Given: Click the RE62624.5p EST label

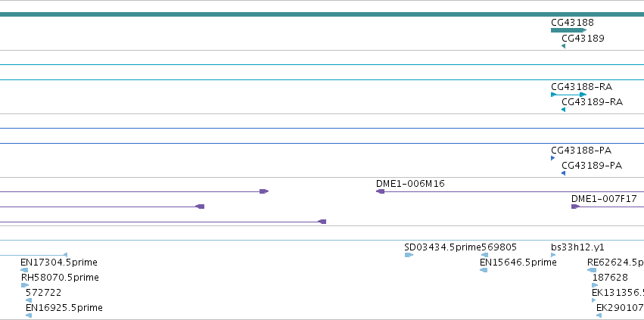Looking at the screenshot, I should click(x=616, y=263).
